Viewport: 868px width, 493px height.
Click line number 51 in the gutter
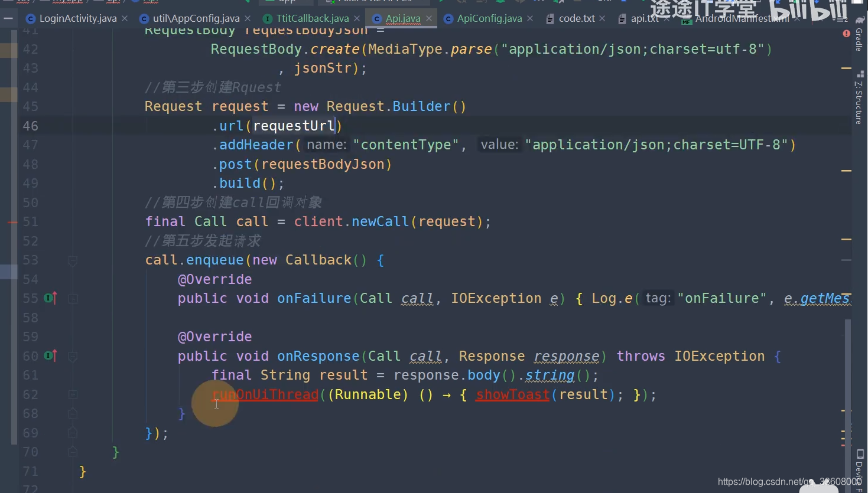click(x=30, y=221)
